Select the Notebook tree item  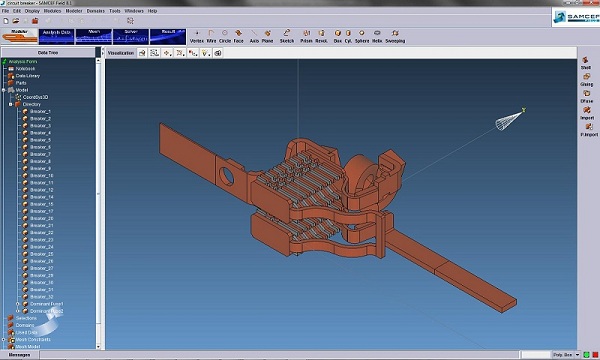[25, 68]
